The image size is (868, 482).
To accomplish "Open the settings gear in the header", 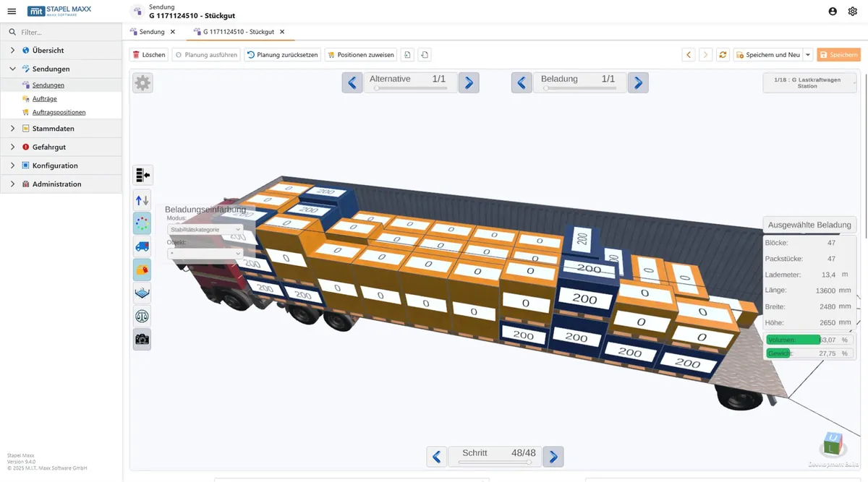I will pyautogui.click(x=853, y=12).
